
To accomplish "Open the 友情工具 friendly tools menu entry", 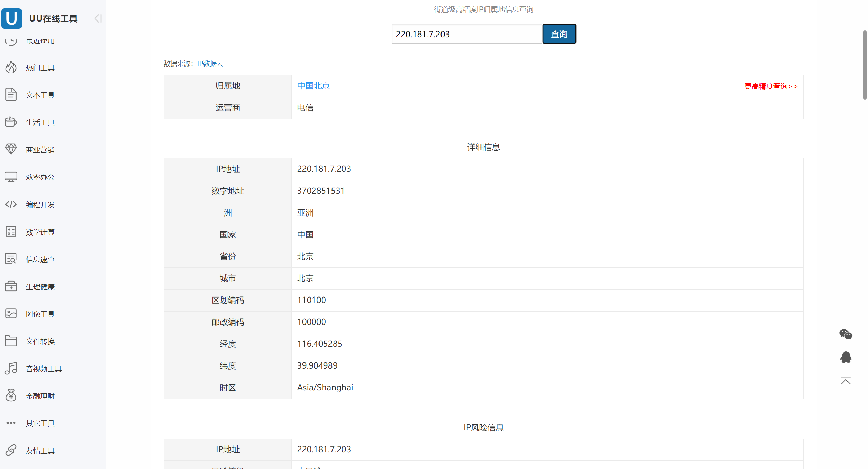I will point(40,450).
